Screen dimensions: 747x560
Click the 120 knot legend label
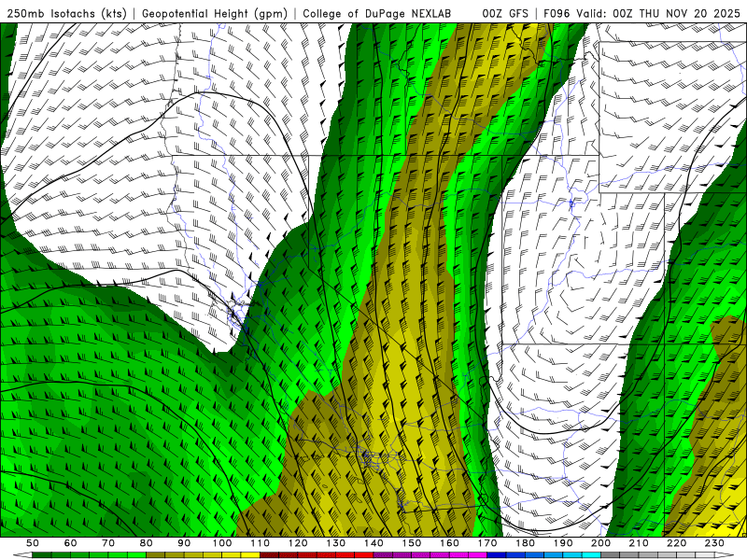[298, 543]
